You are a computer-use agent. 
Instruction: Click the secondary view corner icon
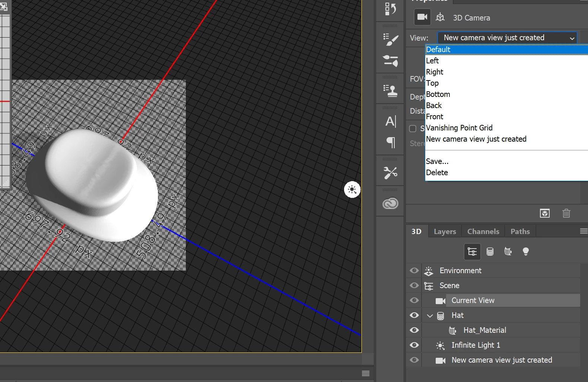3,6
